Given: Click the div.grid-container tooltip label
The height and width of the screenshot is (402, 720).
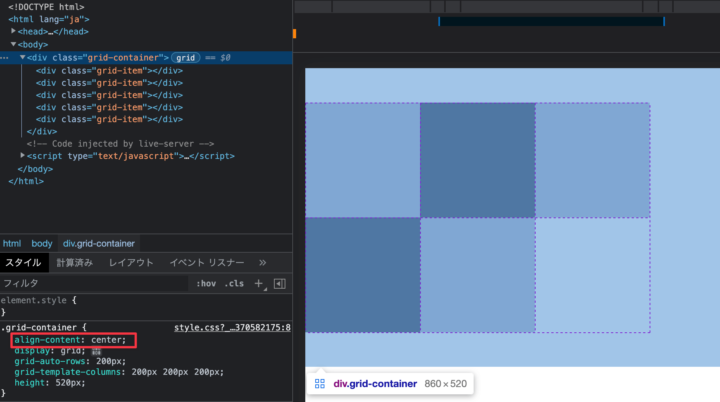Looking at the screenshot, I should click(x=375, y=384).
